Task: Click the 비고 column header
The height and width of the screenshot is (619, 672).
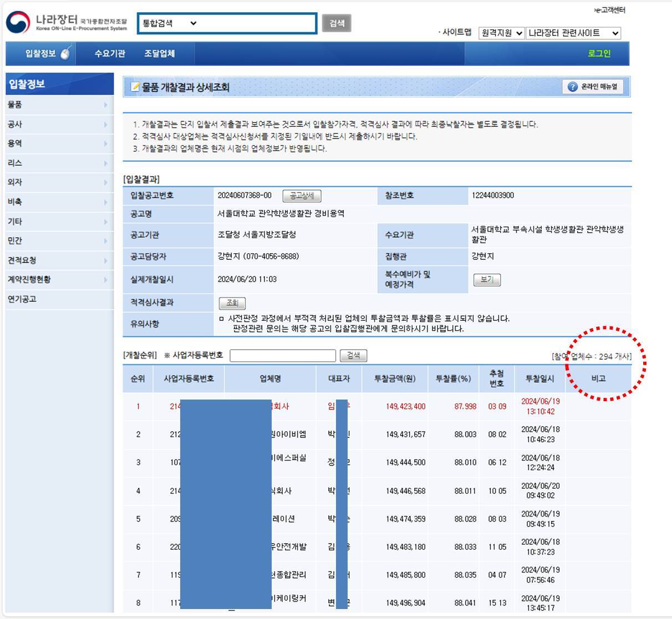Action: click(x=598, y=378)
